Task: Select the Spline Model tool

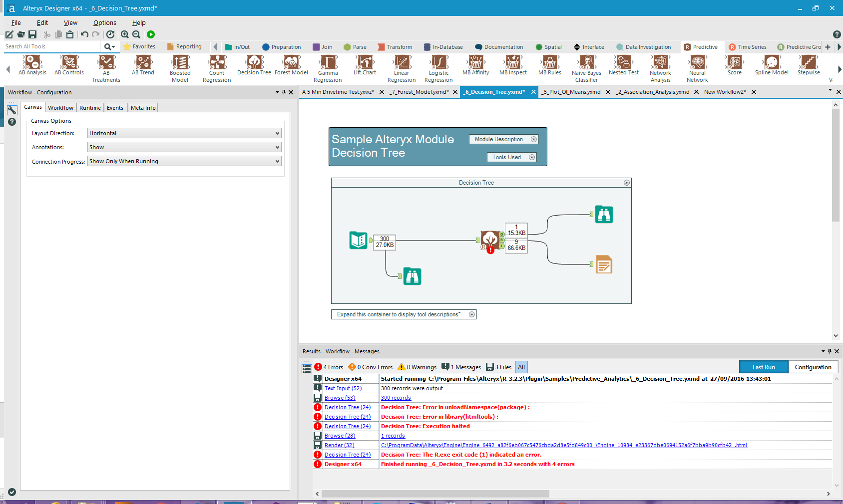Action: (x=772, y=65)
